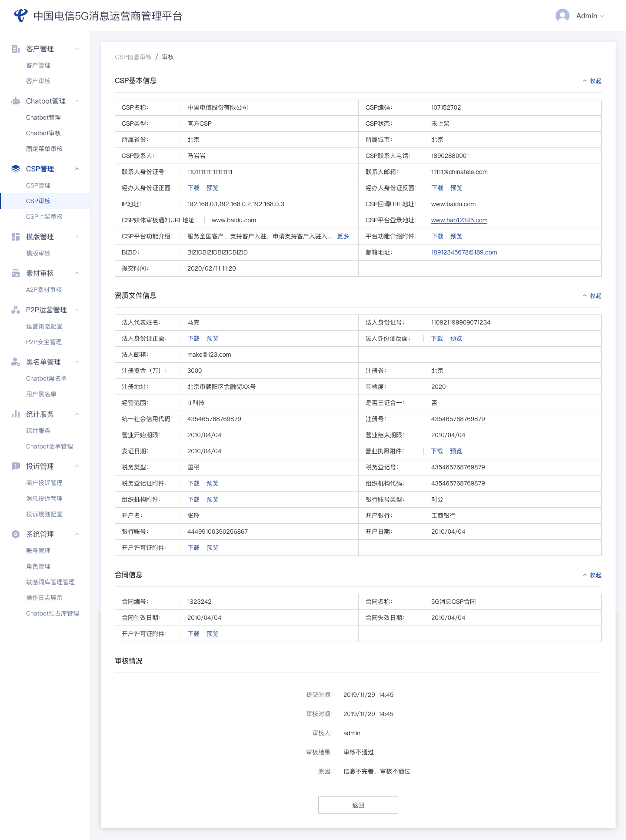
Task: Click the 素材审核 sidebar icon
Action: coord(16,273)
